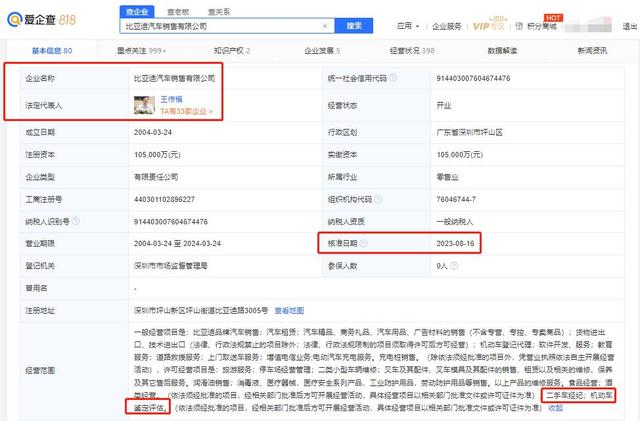Click the 爱企查 logo

(x=41, y=19)
